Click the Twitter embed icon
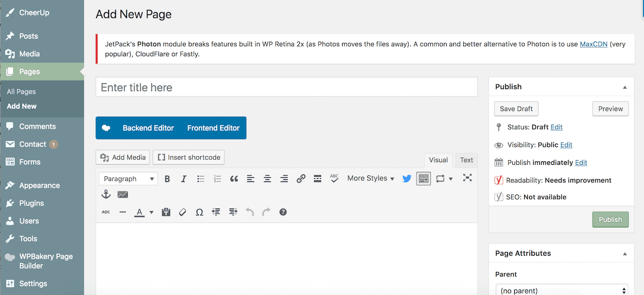Viewport: 644px width, 295px height. click(x=407, y=178)
